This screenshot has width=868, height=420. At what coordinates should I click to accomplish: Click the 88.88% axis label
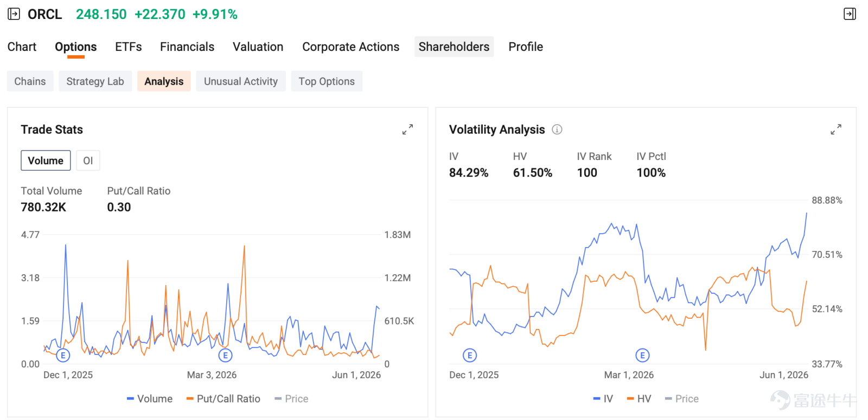[x=827, y=201]
